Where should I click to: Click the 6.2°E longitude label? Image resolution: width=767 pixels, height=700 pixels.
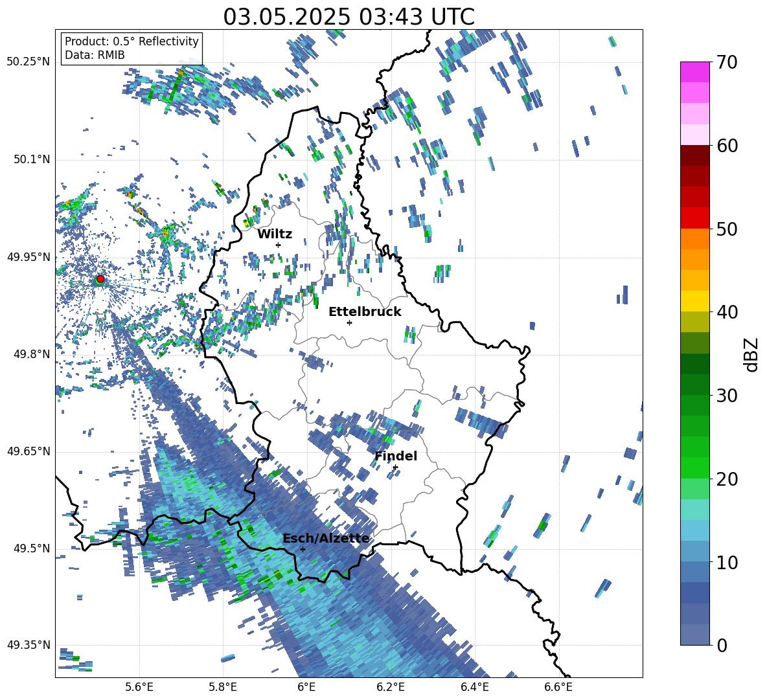tap(391, 687)
